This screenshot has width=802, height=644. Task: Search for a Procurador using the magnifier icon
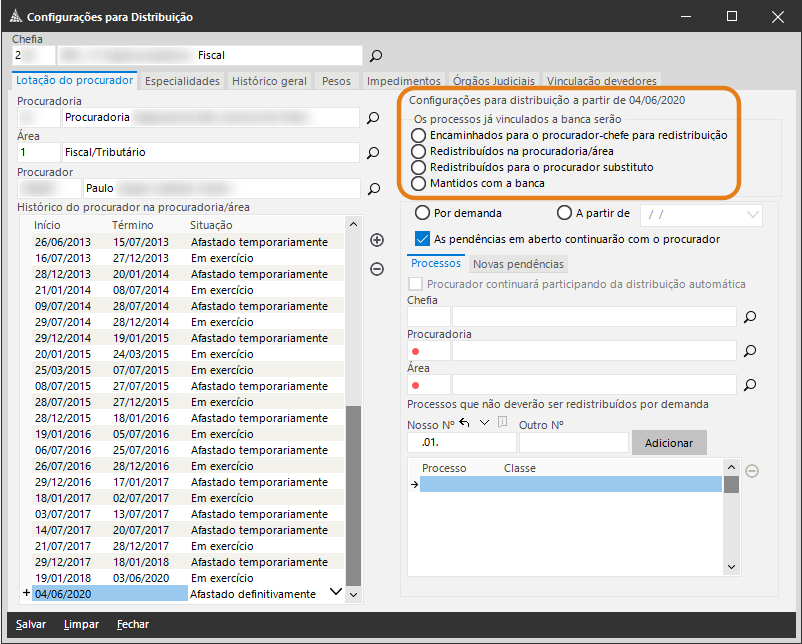pos(373,188)
